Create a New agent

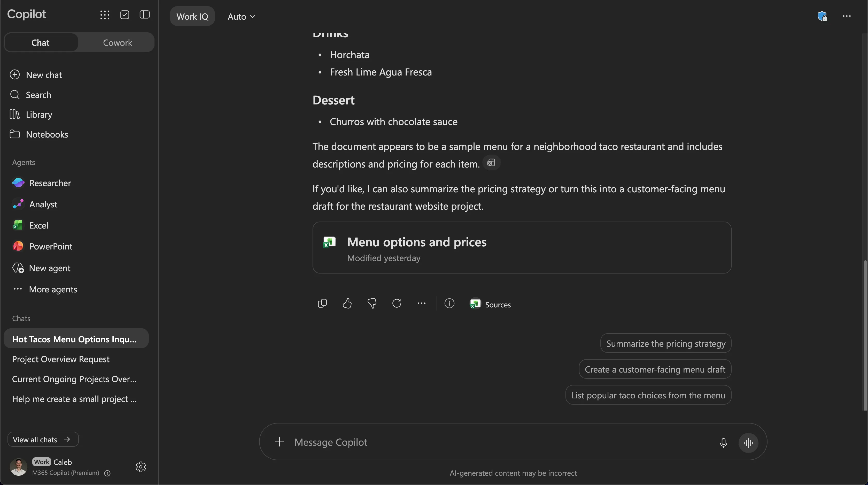tap(41, 268)
